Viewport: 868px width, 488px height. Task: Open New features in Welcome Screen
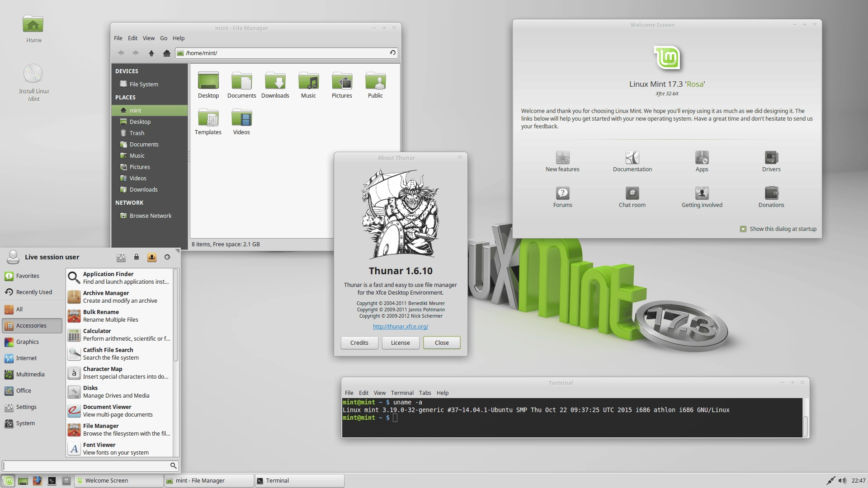[x=562, y=161]
